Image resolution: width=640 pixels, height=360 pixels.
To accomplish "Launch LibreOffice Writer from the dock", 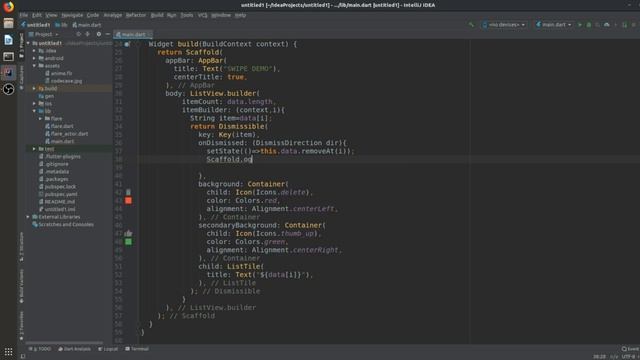I will 9,40.
